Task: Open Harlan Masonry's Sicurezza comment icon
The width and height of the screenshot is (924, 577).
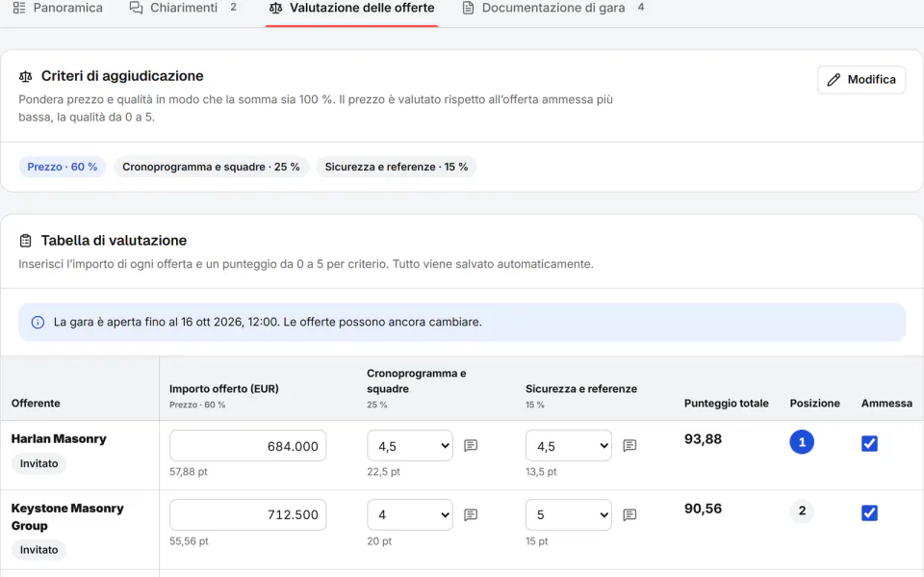Action: [629, 445]
